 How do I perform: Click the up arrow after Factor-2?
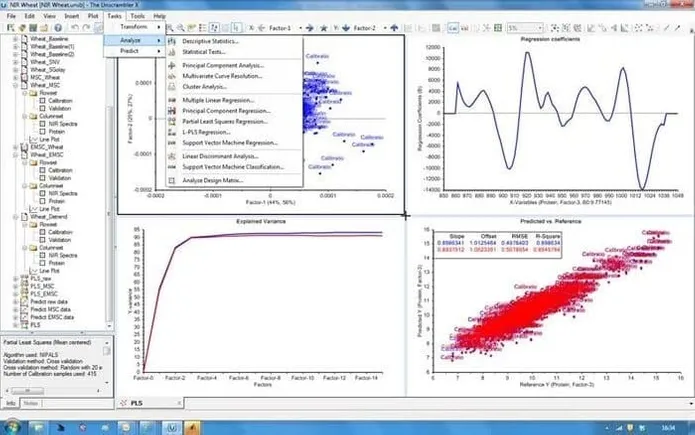click(394, 28)
